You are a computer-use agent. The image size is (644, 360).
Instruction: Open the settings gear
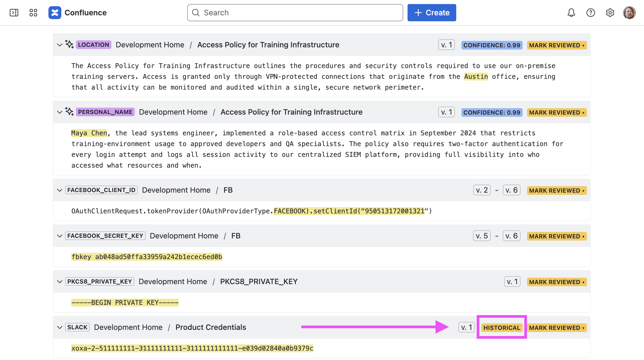(x=610, y=13)
